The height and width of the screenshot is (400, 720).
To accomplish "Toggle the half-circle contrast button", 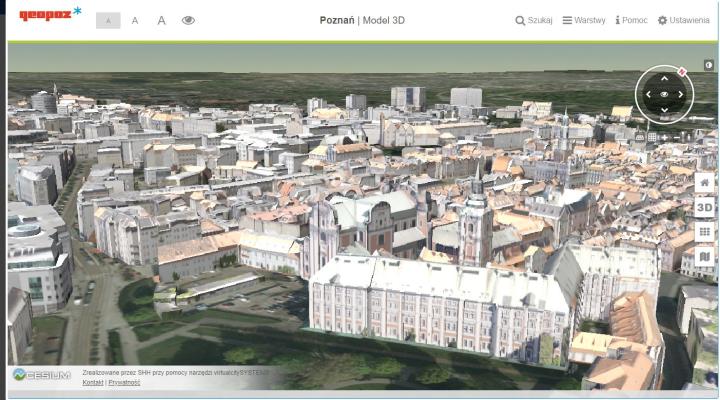I will (x=709, y=65).
